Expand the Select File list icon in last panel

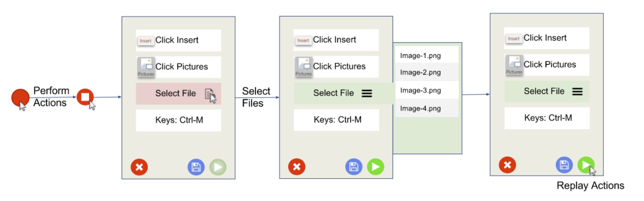[577, 91]
